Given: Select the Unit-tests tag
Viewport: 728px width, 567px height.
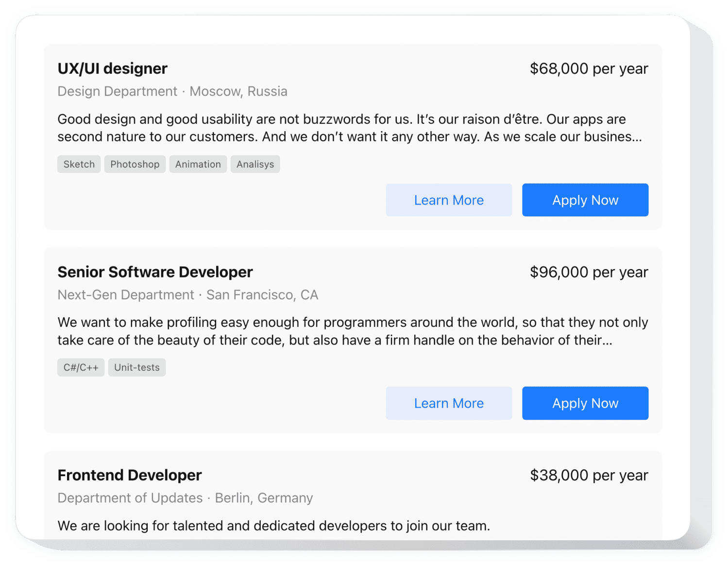Looking at the screenshot, I should click(x=136, y=367).
